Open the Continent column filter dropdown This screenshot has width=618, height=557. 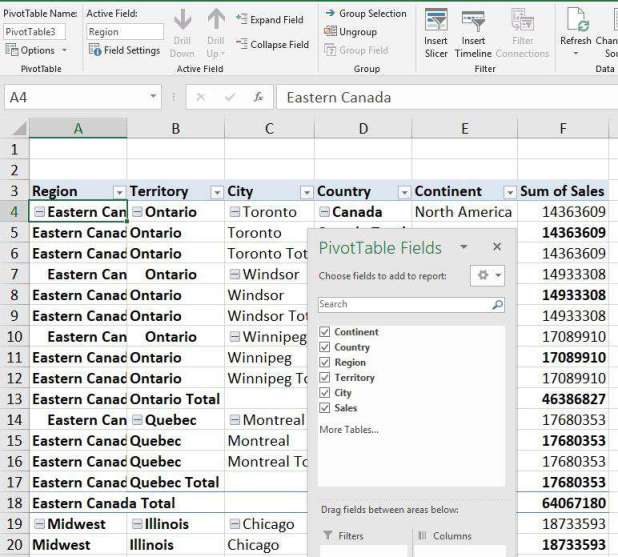tap(510, 192)
